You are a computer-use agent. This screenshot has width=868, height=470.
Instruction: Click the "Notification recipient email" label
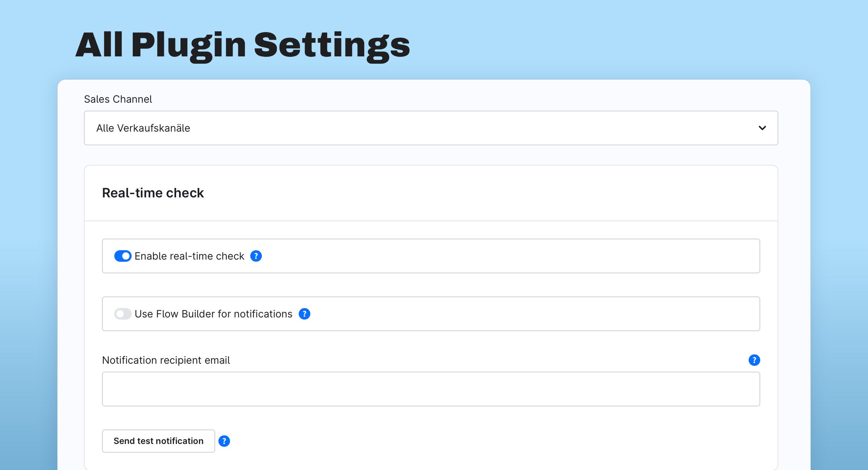point(166,360)
